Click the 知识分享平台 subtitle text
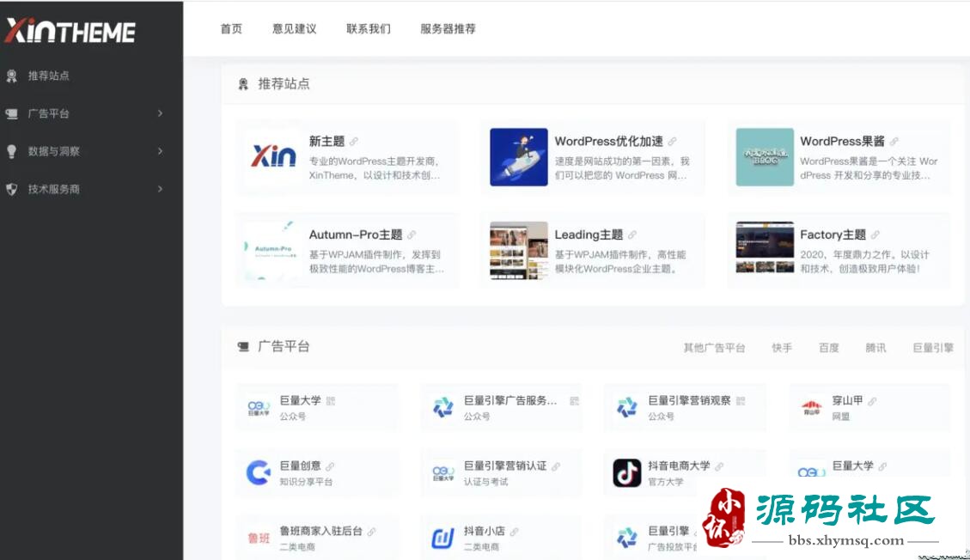Viewport: 970px width, 560px height. (306, 482)
